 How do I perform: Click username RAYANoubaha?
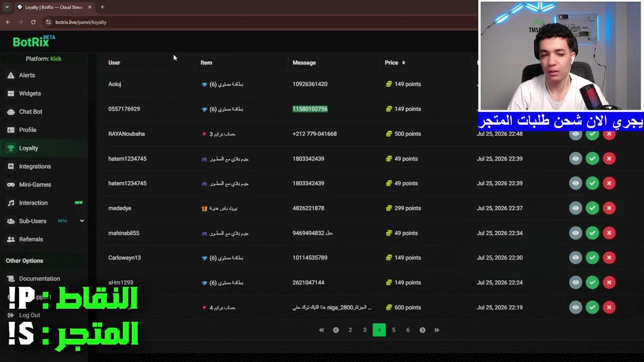(x=126, y=134)
